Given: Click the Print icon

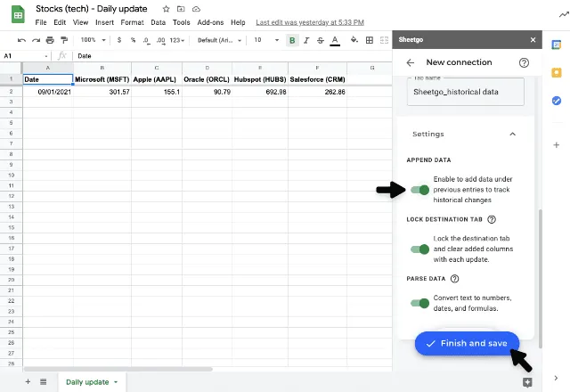Looking at the screenshot, I should pos(50,40).
